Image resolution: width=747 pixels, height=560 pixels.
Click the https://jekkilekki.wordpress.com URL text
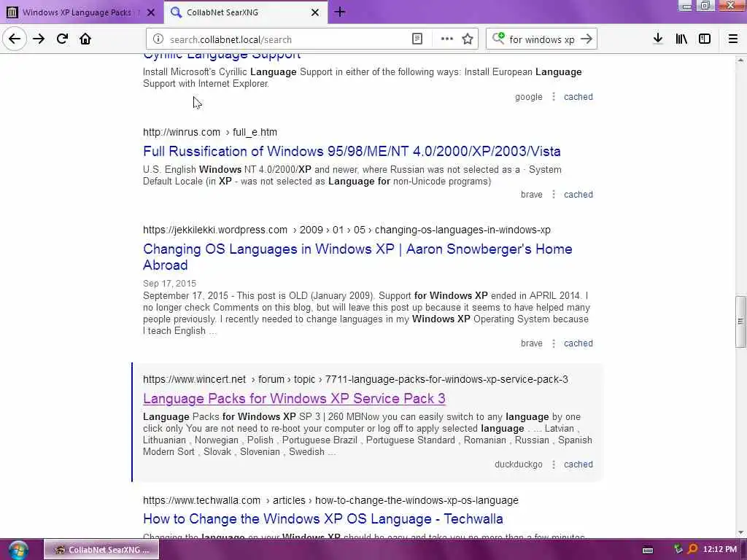point(215,230)
